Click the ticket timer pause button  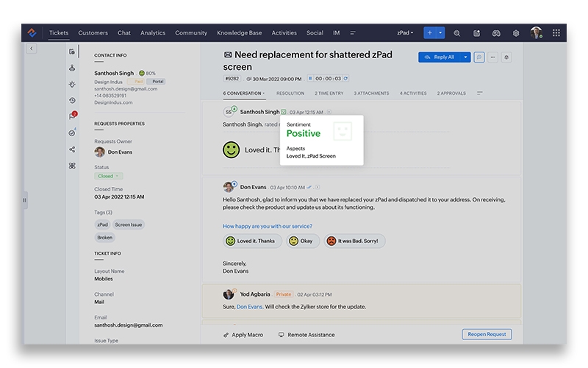pos(310,78)
